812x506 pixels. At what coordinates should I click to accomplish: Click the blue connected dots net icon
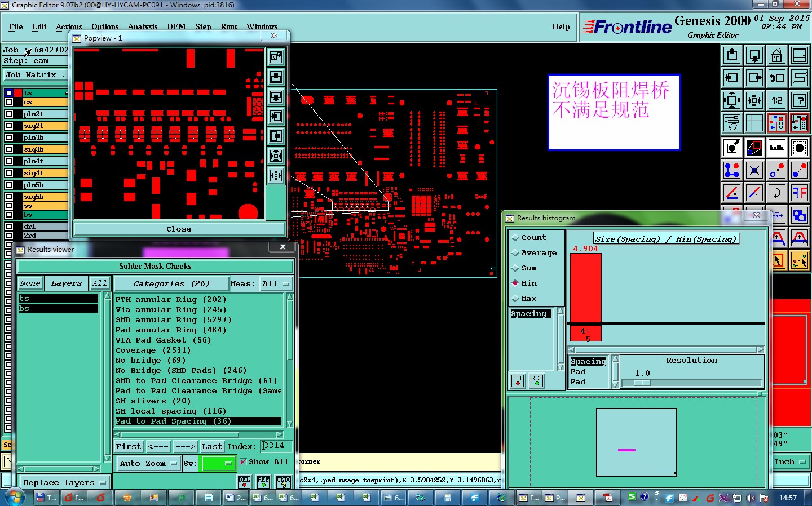click(x=732, y=170)
